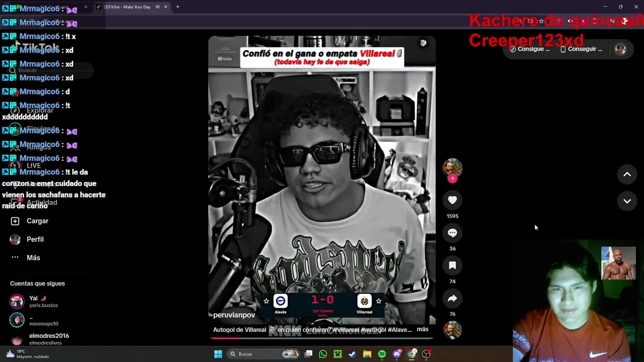
Task: Click the 76 shares count
Action: point(452,314)
